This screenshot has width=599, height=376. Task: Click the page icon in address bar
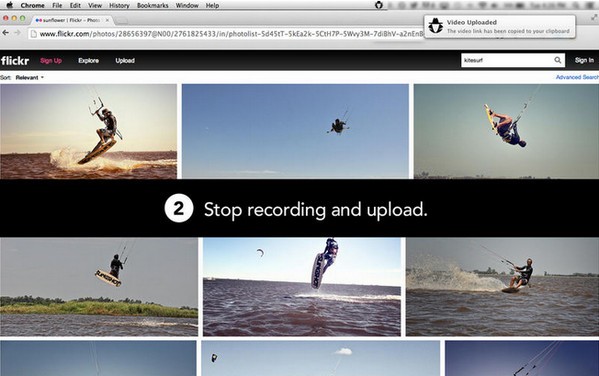[x=34, y=34]
